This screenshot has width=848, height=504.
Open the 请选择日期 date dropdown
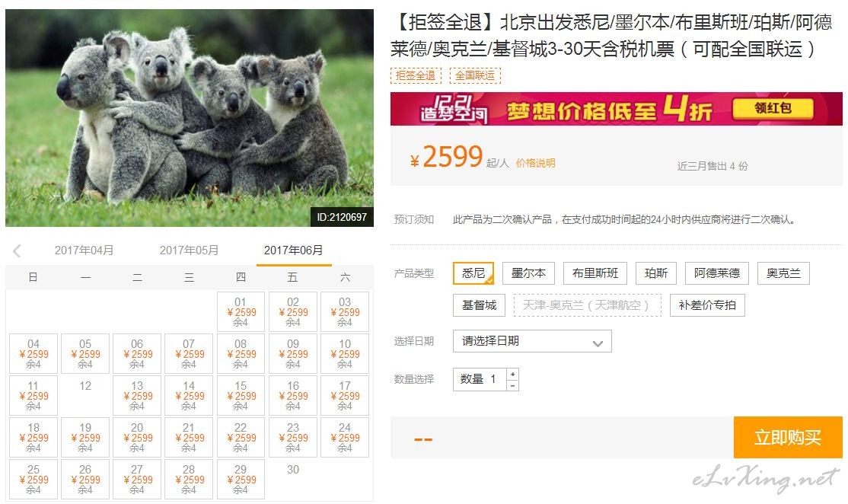point(532,341)
